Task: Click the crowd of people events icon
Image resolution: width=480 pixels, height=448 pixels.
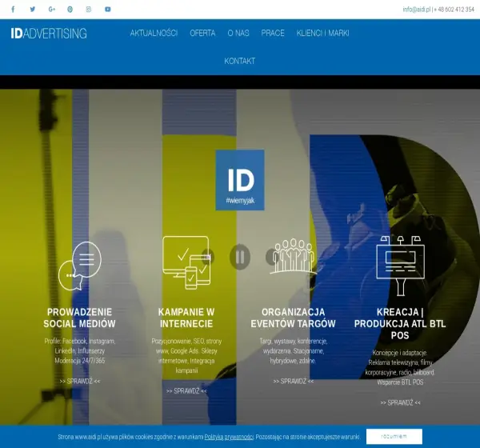Action: click(x=293, y=256)
